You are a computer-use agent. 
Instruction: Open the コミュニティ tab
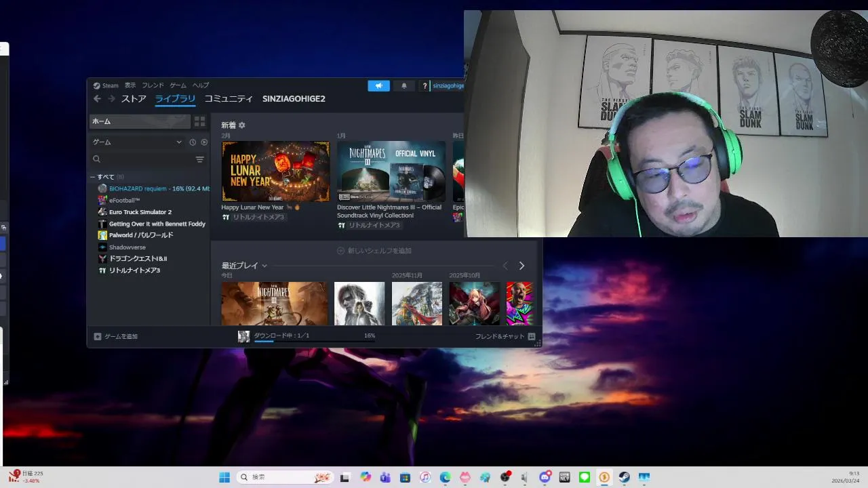229,99
